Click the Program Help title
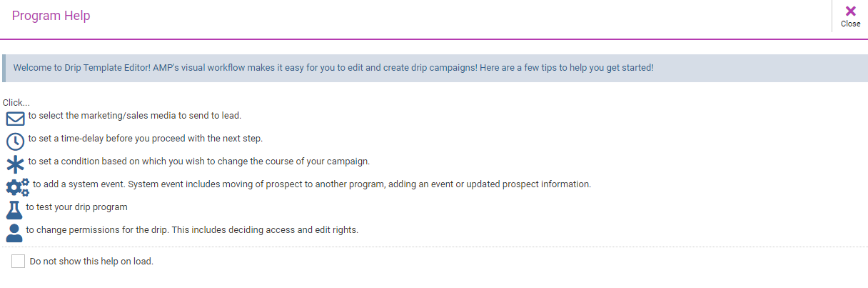 tap(51, 16)
